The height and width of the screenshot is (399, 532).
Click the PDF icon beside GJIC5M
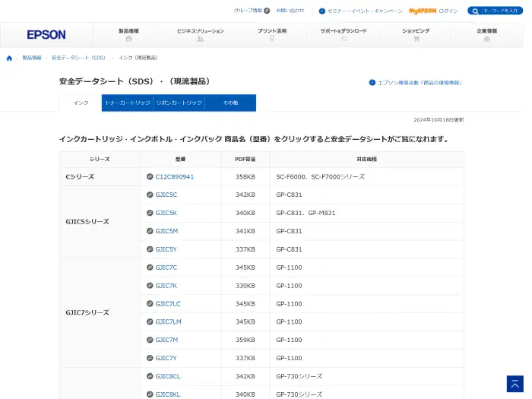150,231
